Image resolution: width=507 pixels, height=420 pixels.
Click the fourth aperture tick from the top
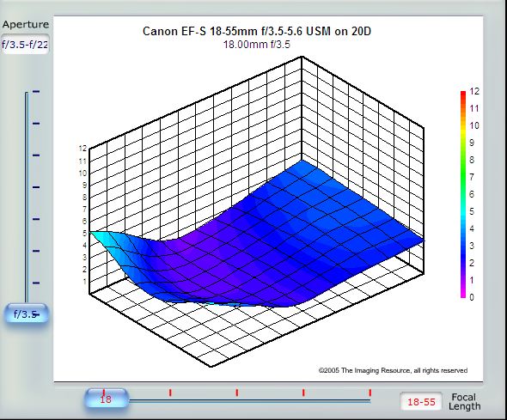click(x=36, y=187)
